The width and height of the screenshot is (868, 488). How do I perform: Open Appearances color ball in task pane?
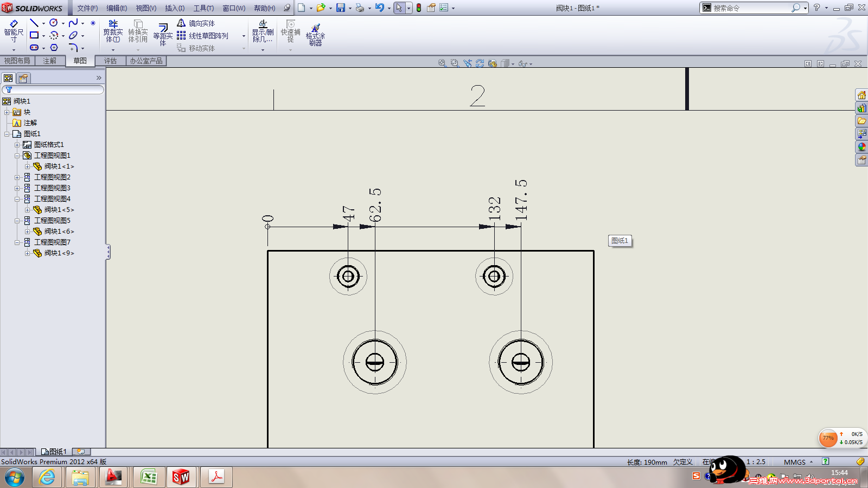(x=861, y=147)
